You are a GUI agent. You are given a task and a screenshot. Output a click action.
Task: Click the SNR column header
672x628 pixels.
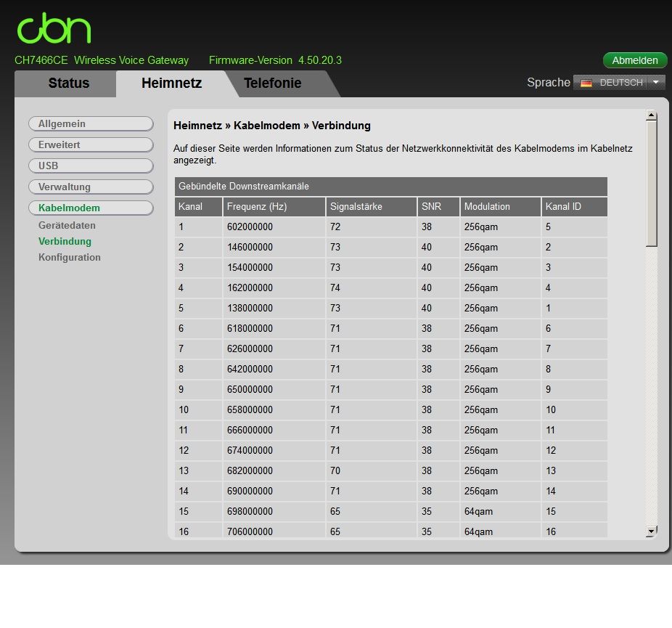[438, 207]
